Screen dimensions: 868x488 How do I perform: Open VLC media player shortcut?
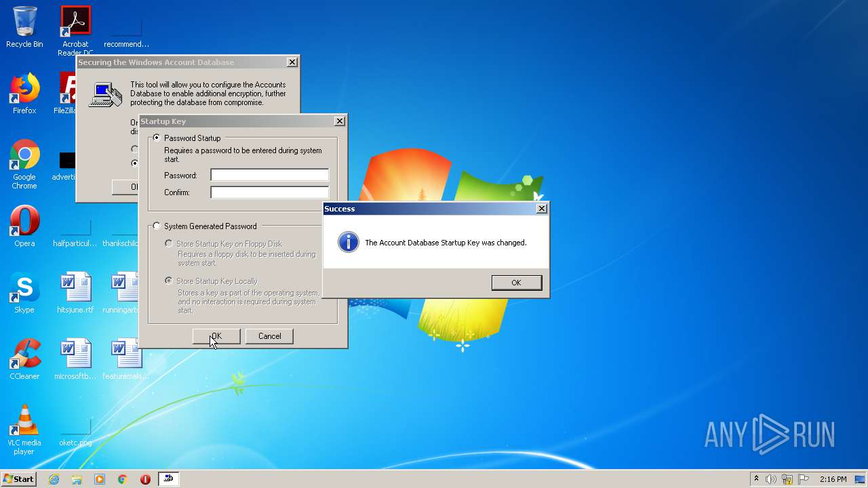[x=24, y=430]
